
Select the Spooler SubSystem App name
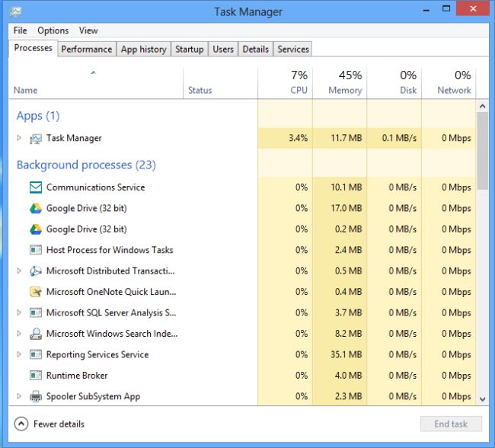click(93, 396)
